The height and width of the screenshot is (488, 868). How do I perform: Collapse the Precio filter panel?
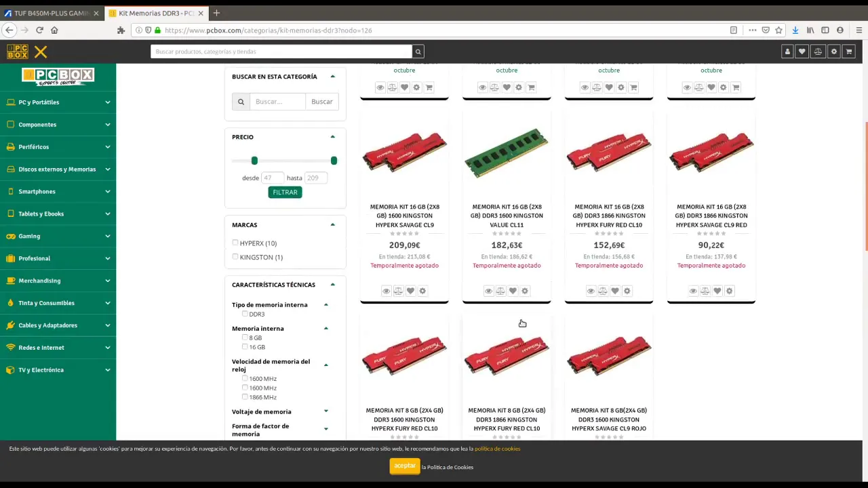tap(332, 137)
